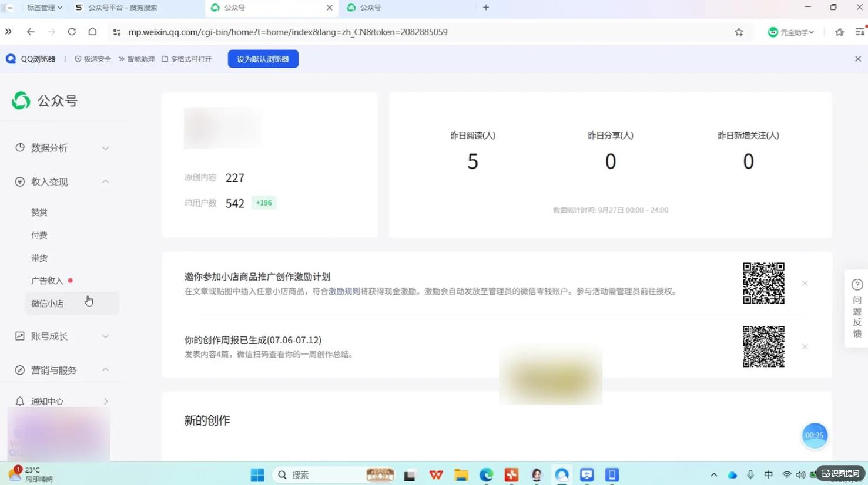Select 付费 in the sidebar
This screenshot has width=868, height=485.
[x=39, y=235]
